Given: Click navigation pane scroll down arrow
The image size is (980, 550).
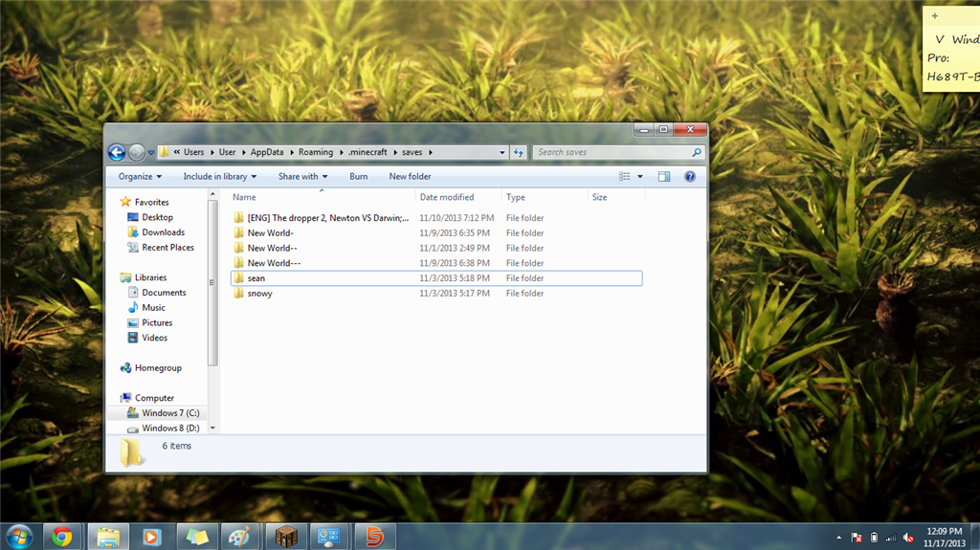Looking at the screenshot, I should (x=212, y=429).
